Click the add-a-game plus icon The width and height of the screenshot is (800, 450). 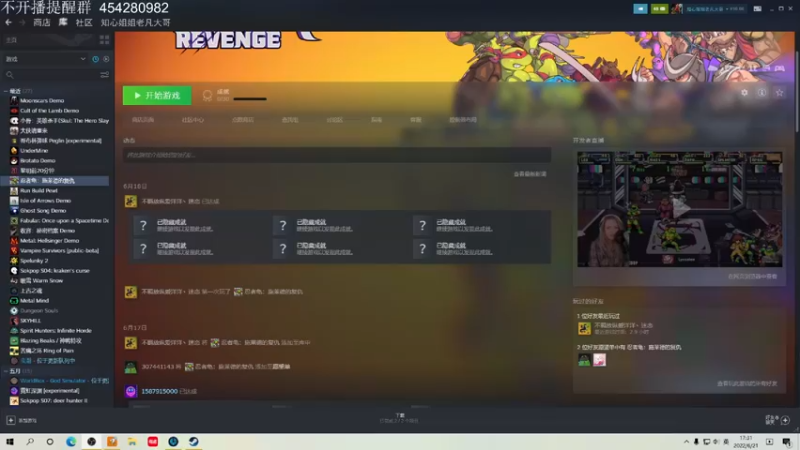[11, 420]
